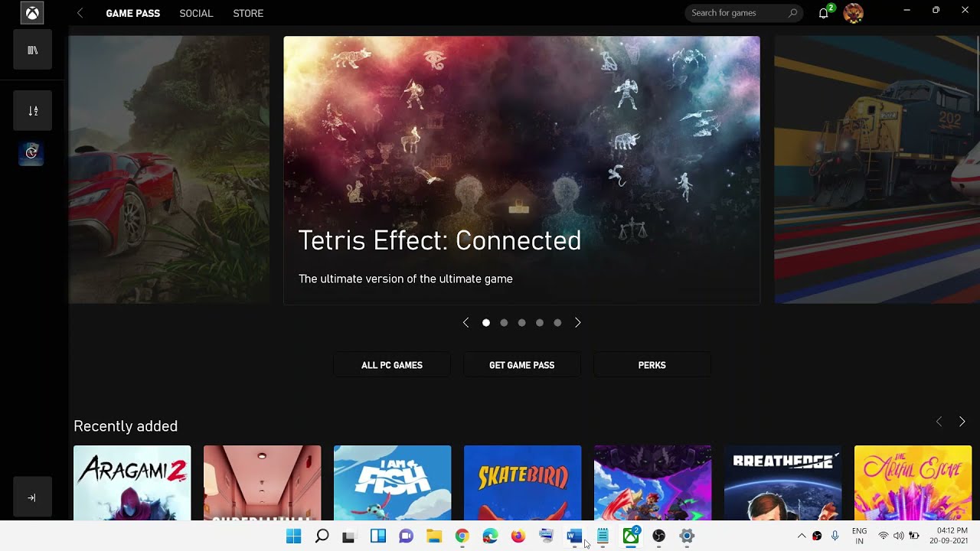Open the Superliminal game tile

pyautogui.click(x=262, y=483)
